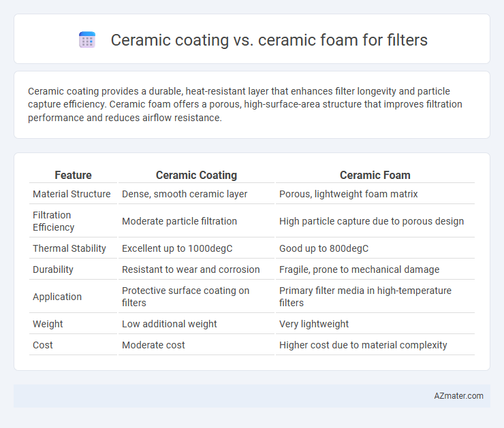Viewport: 504px width, 428px height.
Task: Click the 'Moderate particle filtration' cell
Action: [179, 221]
